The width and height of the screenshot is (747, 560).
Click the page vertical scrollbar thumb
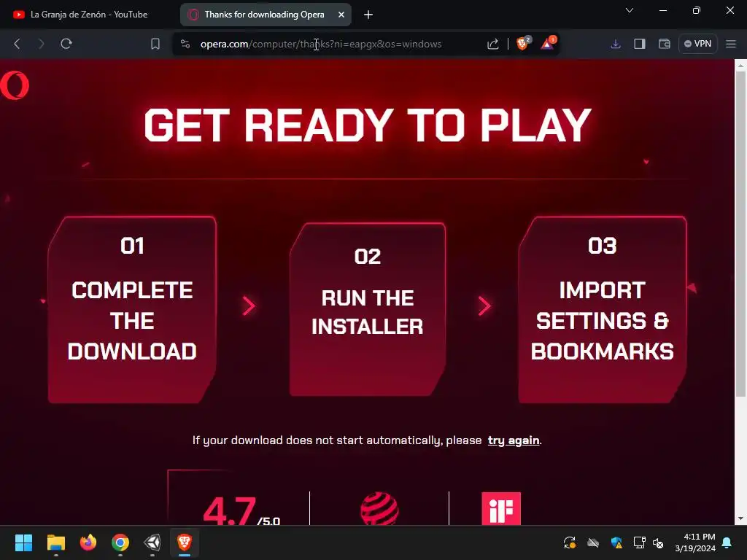[740, 233]
